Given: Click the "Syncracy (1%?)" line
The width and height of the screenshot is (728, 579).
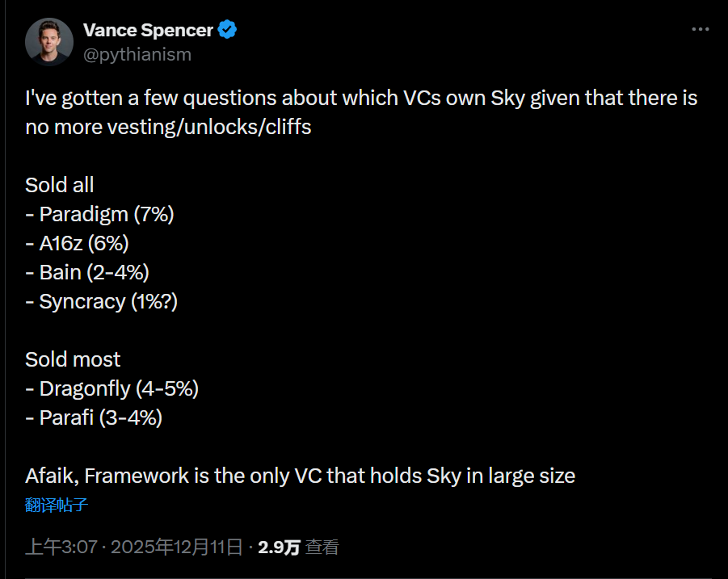Looking at the screenshot, I should [101, 301].
